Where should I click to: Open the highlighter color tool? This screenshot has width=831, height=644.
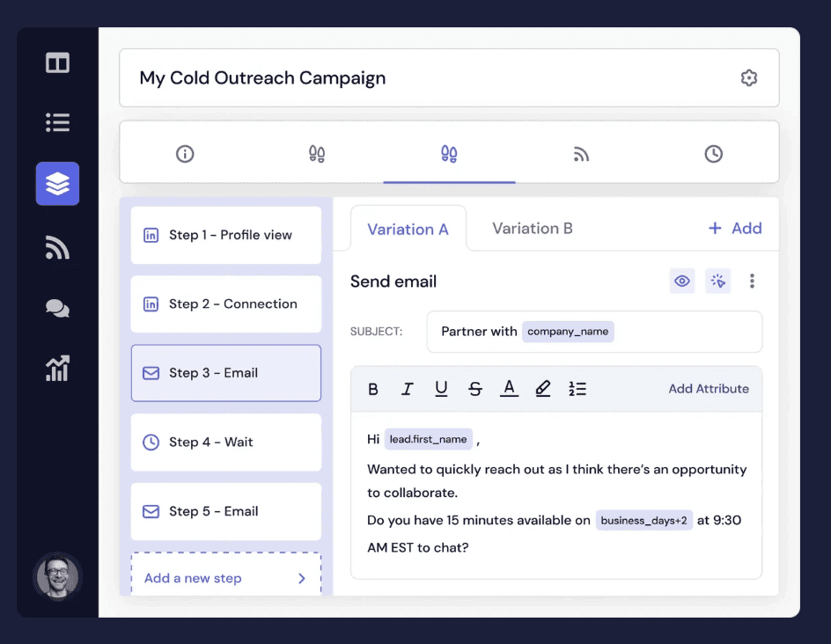pos(542,389)
